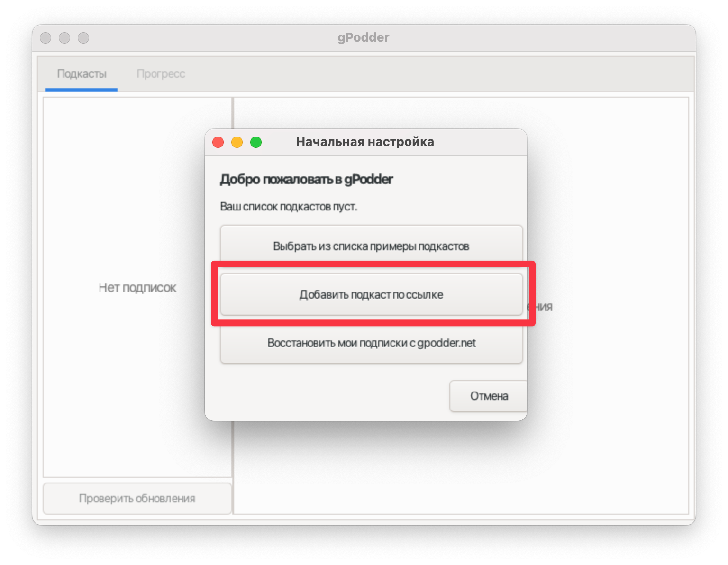Click 'Выбрать из списка примеры подкастов' button
The image size is (728, 565).
(371, 246)
